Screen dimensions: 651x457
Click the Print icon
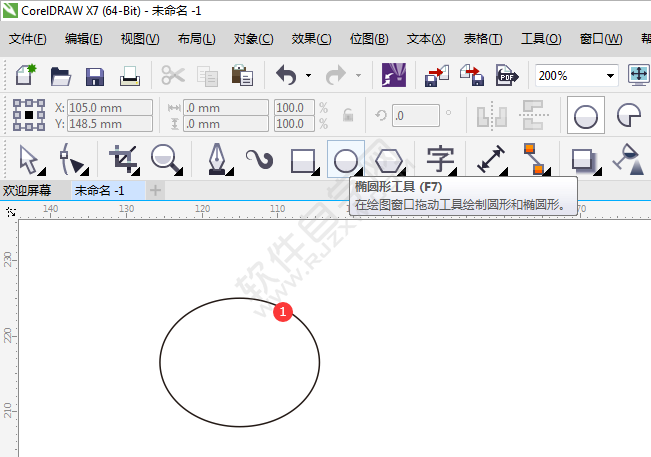[x=130, y=76]
